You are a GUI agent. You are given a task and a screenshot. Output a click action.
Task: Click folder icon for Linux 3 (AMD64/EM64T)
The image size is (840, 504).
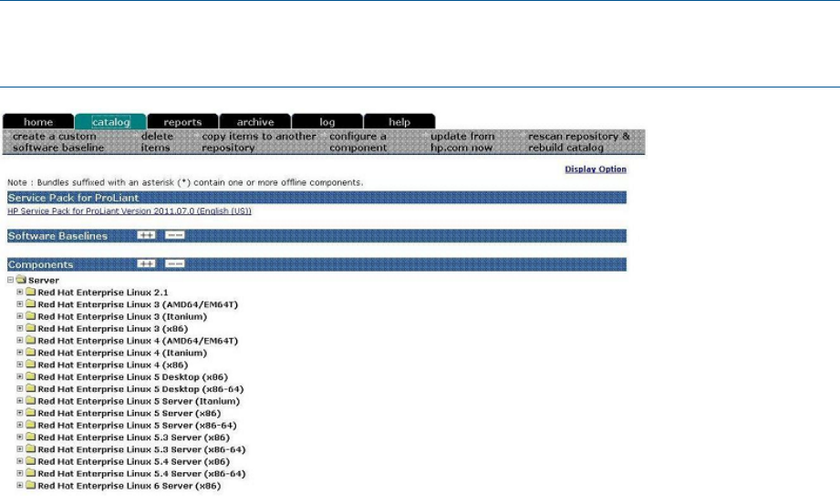click(x=30, y=304)
